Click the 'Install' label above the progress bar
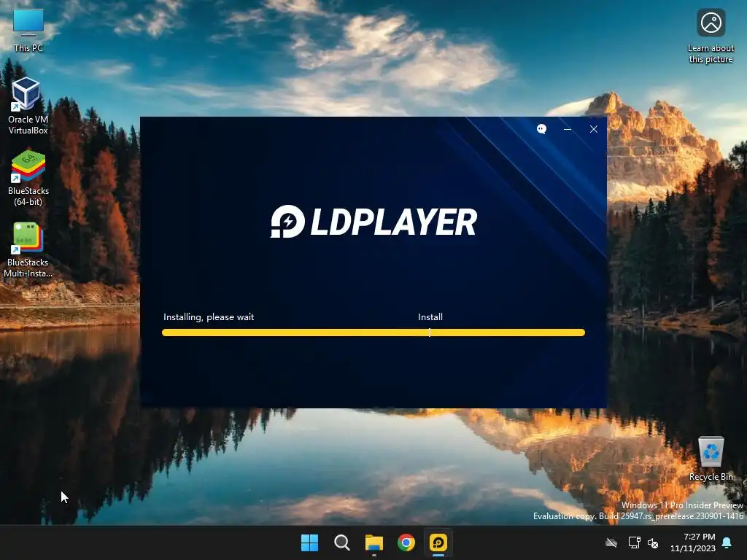This screenshot has width=747, height=560. pyautogui.click(x=430, y=317)
